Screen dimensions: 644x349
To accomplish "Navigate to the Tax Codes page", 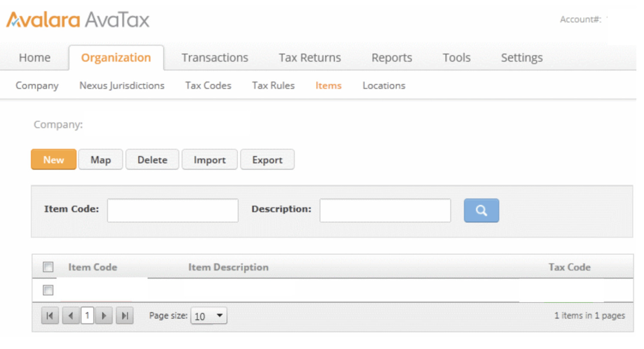I will point(208,85).
